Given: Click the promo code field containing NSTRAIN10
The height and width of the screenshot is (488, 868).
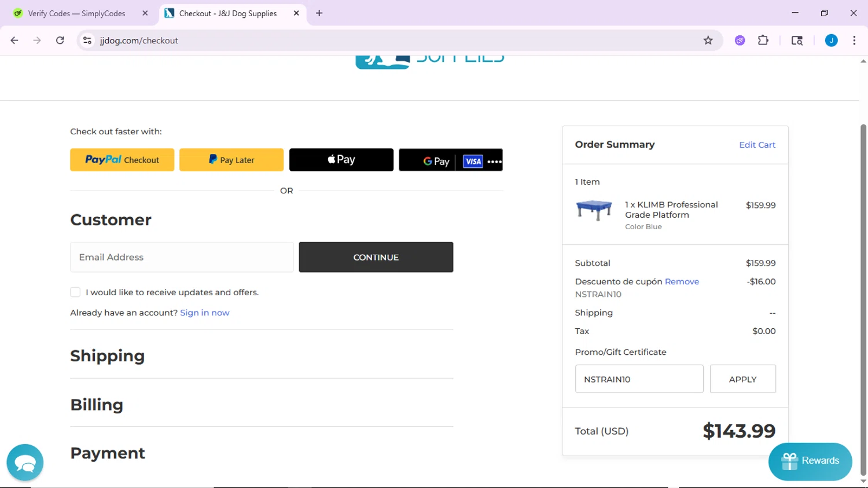Looking at the screenshot, I should 639,379.
